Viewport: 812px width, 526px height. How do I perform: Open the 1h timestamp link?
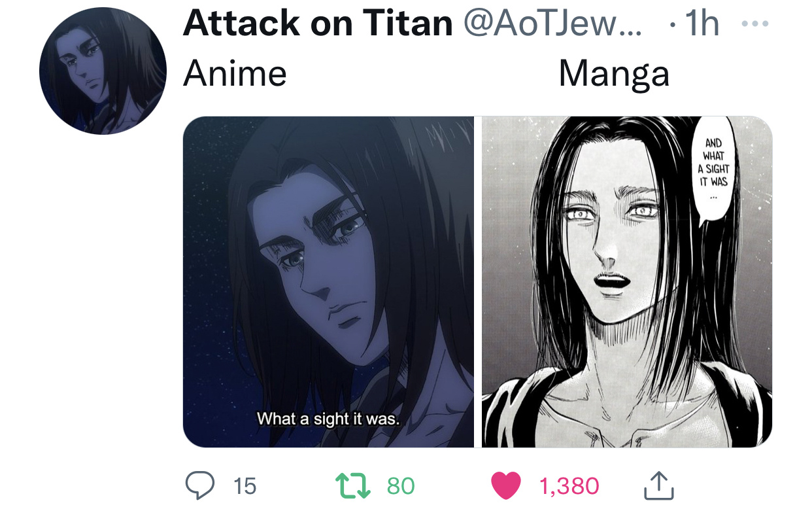pyautogui.click(x=702, y=24)
